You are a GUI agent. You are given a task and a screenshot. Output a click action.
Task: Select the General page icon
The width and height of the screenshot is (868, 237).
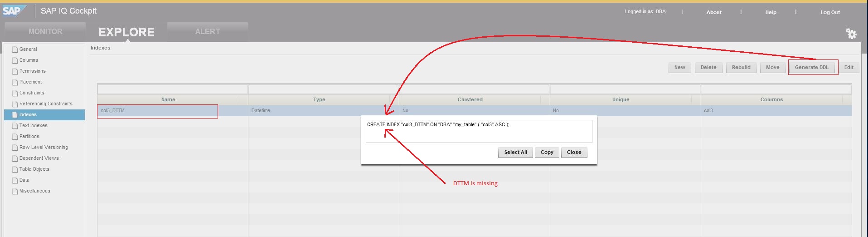(15, 49)
